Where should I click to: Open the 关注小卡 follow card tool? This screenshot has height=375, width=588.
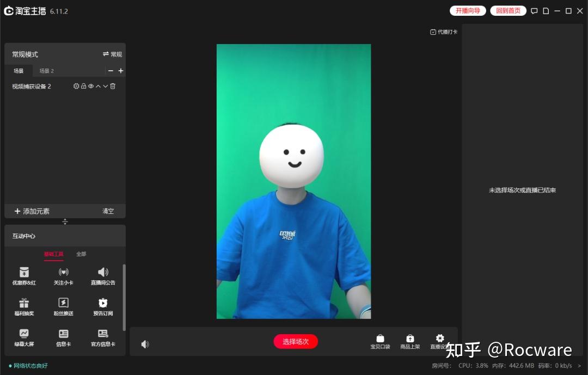(x=63, y=276)
